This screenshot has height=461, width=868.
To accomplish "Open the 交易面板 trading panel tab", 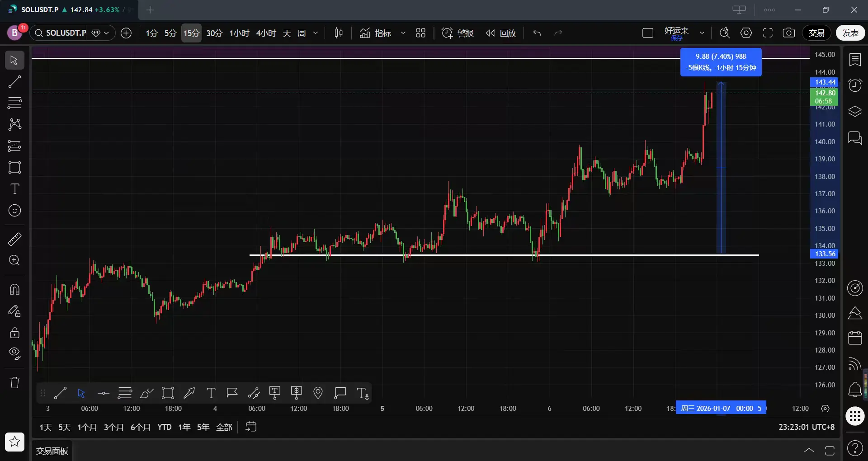I will point(52,451).
